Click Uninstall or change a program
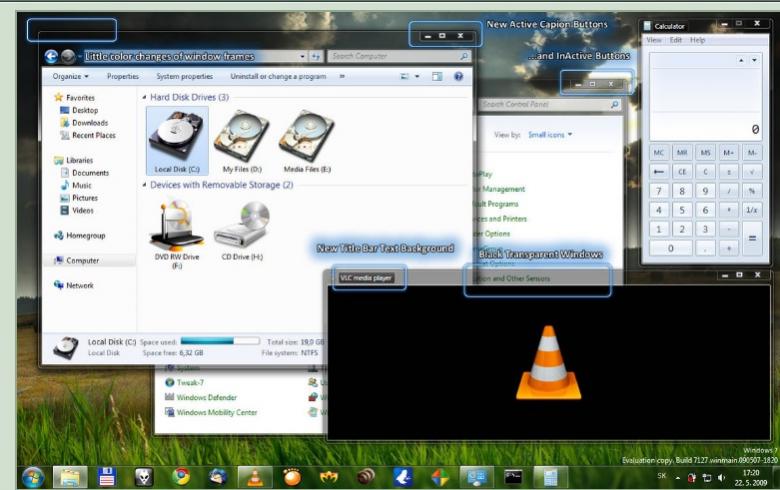The width and height of the screenshot is (780, 490). coord(278,76)
